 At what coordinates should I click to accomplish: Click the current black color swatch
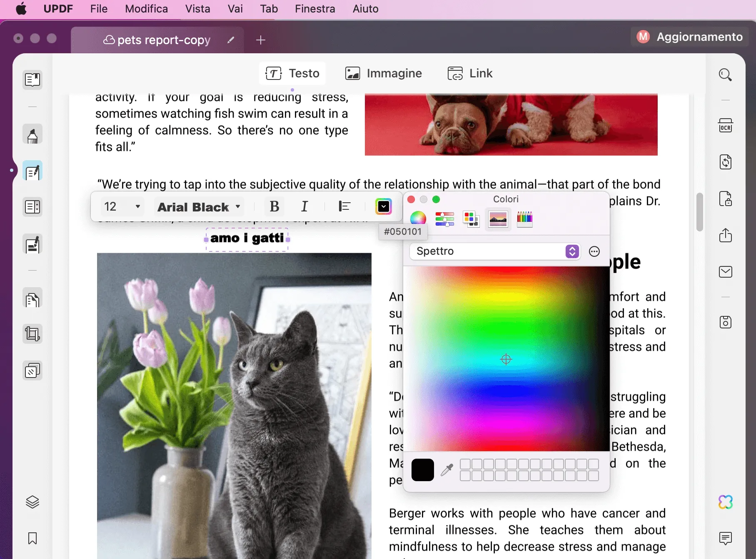tap(422, 470)
